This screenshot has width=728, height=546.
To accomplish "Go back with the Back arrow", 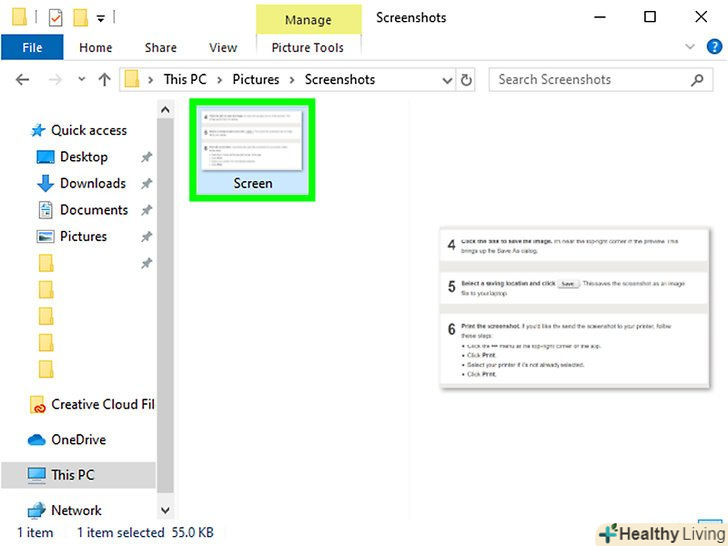I will click(22, 80).
